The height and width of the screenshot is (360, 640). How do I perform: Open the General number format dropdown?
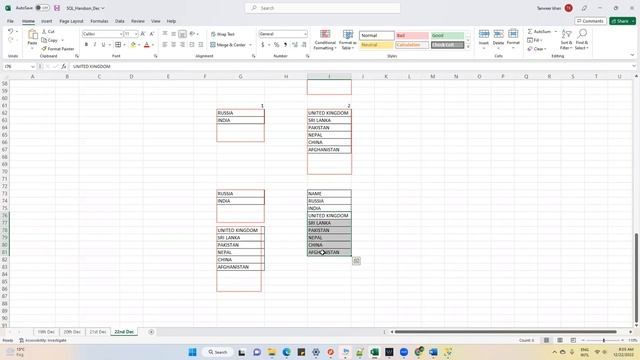click(305, 34)
